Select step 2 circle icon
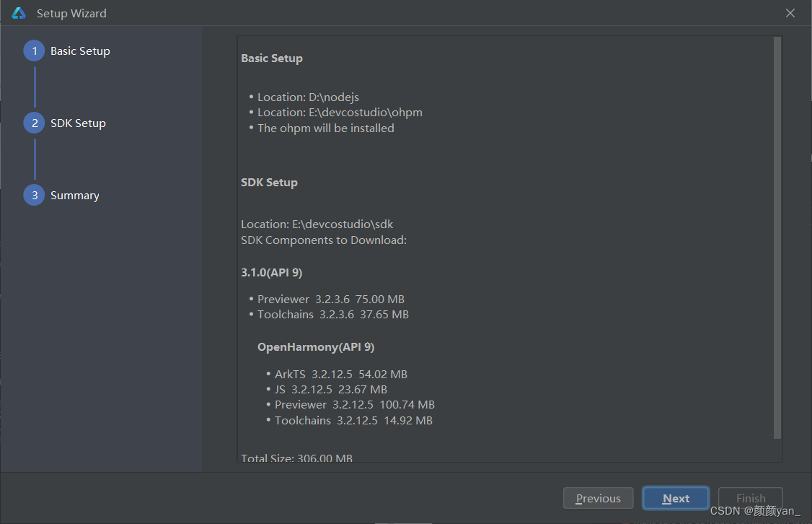Screen dimensions: 812x524 [x=34, y=123]
